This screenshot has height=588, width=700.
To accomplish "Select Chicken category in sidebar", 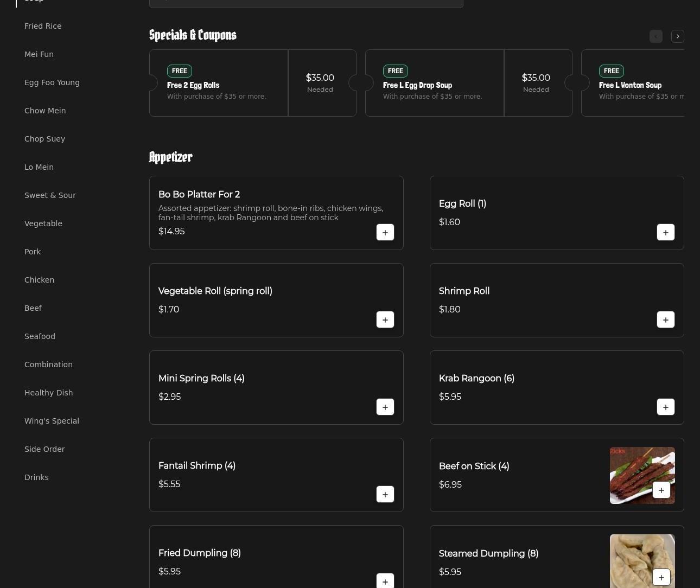I will point(39,280).
